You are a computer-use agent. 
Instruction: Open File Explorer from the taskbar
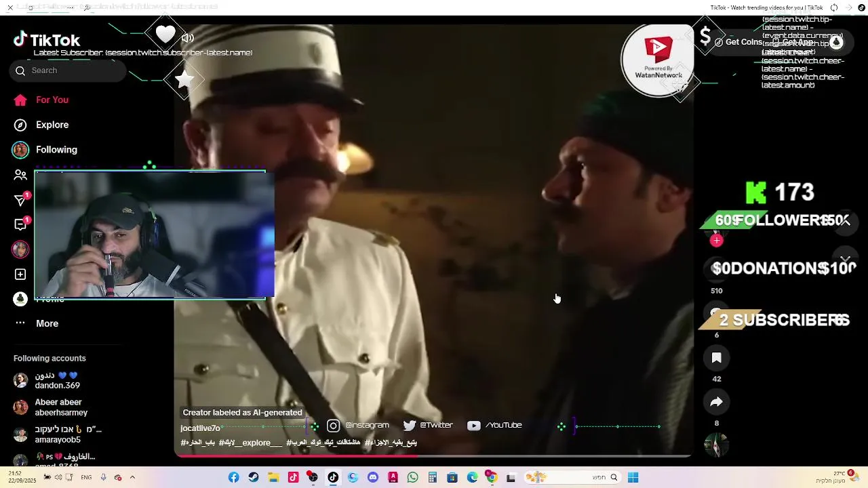click(x=273, y=478)
